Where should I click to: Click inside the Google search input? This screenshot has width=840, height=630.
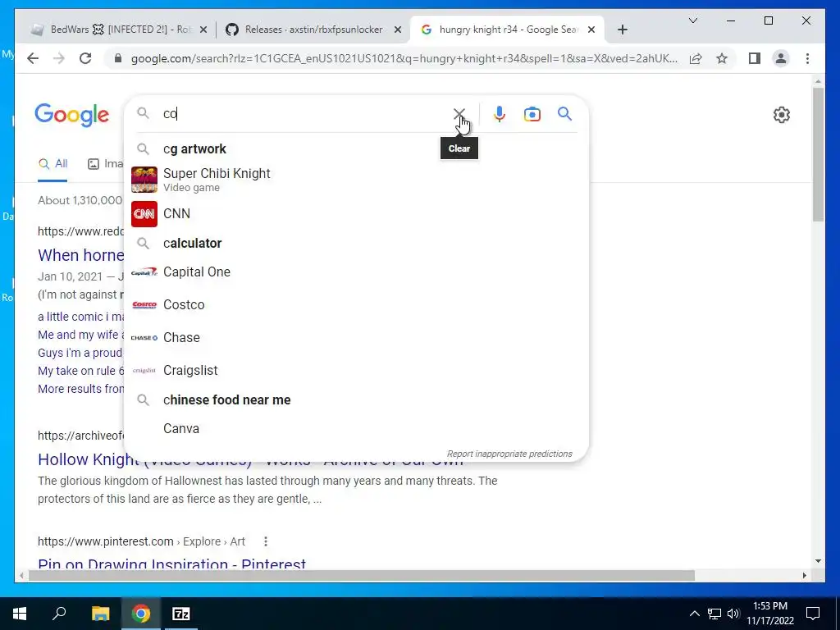pos(305,113)
